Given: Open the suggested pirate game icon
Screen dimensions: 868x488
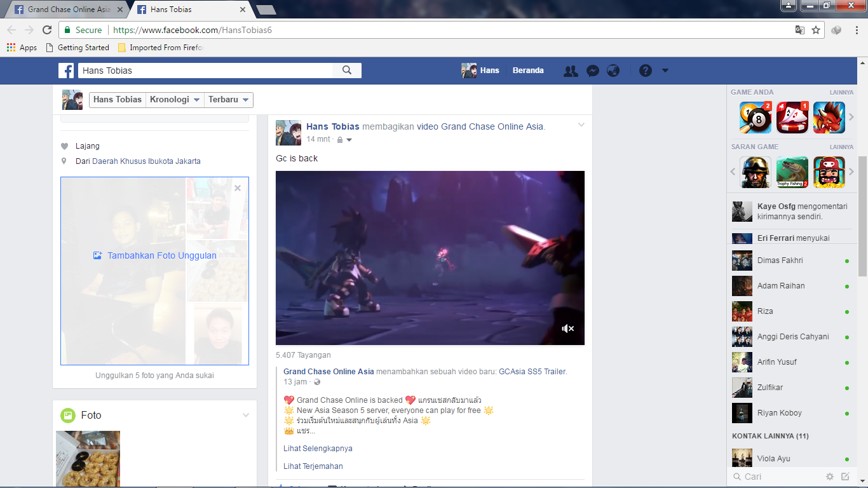Looking at the screenshot, I should click(x=829, y=172).
